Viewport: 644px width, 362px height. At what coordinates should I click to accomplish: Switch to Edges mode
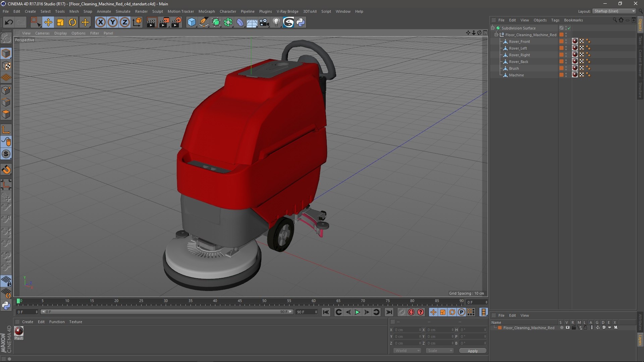[x=6, y=102]
